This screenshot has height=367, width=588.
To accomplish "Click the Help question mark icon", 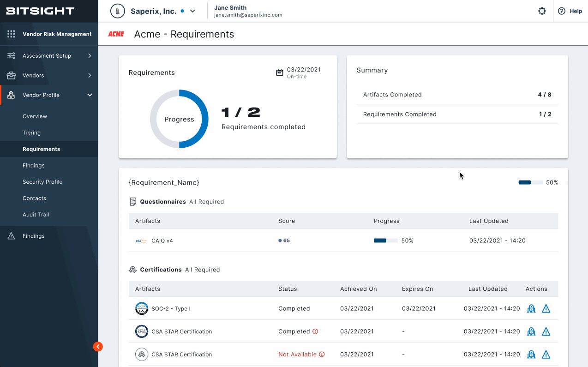I will [562, 11].
